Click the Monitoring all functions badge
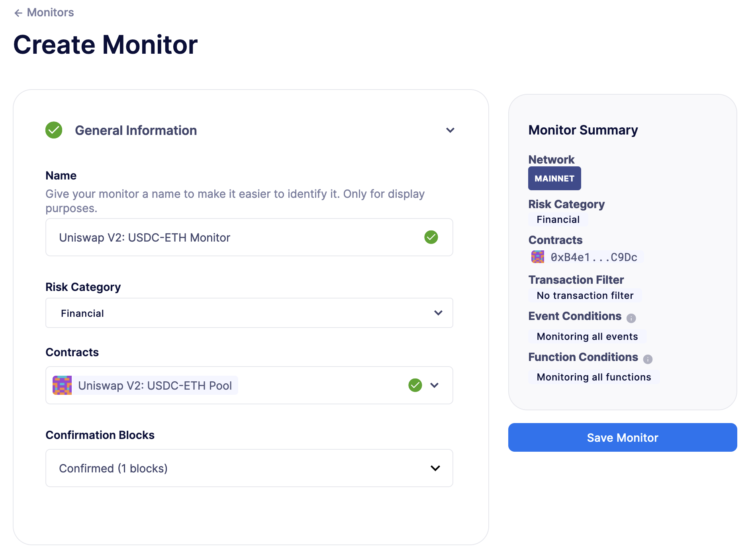This screenshot has width=756, height=554. click(x=593, y=377)
